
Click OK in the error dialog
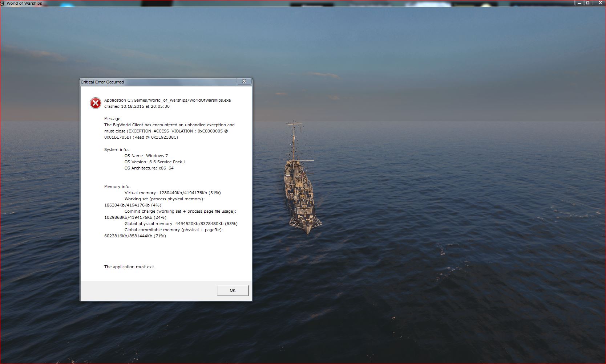pos(233,290)
